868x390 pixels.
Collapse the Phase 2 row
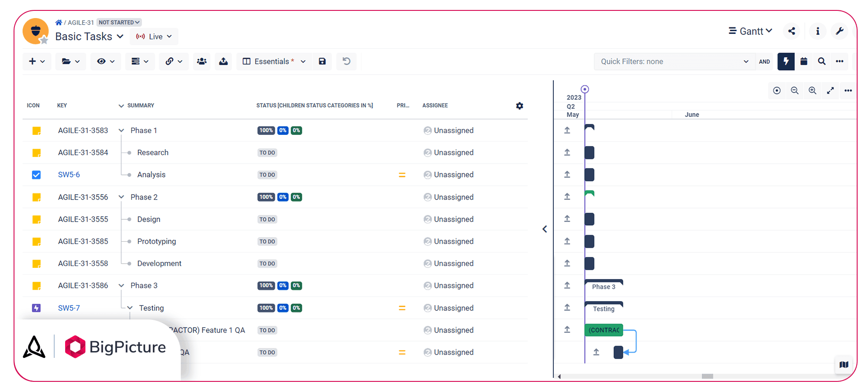[121, 197]
